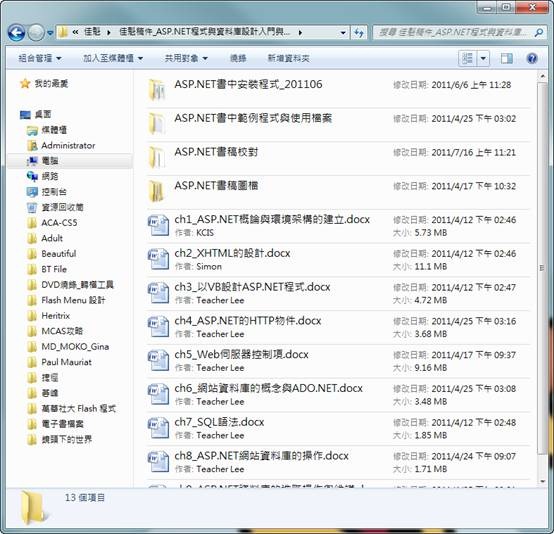Select the ASP.NET書中範例程式與使用檔案 folder icon
The image size is (554, 534).
(156, 123)
